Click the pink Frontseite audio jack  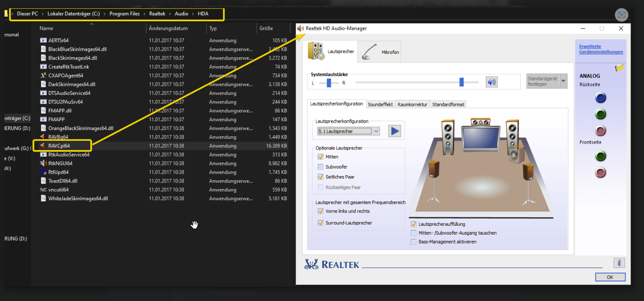point(601,173)
